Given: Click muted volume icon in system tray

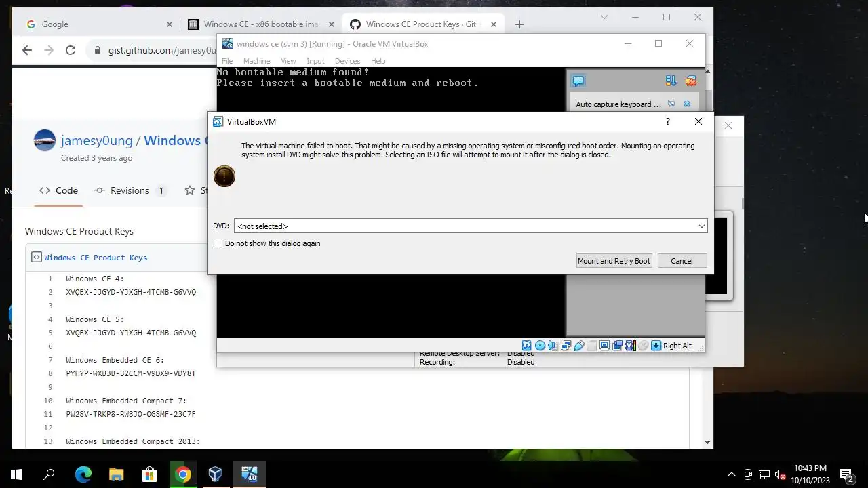Looking at the screenshot, I should tap(780, 474).
